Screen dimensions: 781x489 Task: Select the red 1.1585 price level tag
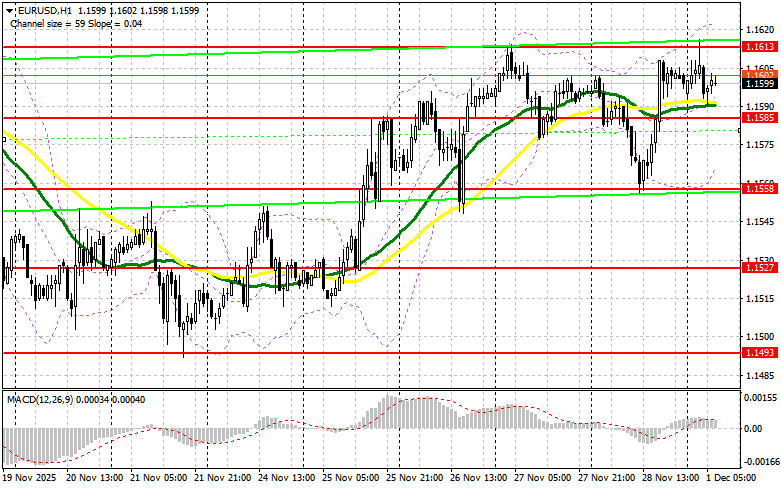[x=760, y=118]
